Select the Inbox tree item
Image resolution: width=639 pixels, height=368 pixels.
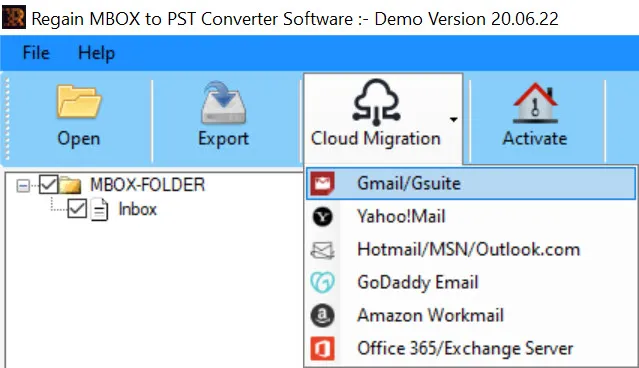137,209
